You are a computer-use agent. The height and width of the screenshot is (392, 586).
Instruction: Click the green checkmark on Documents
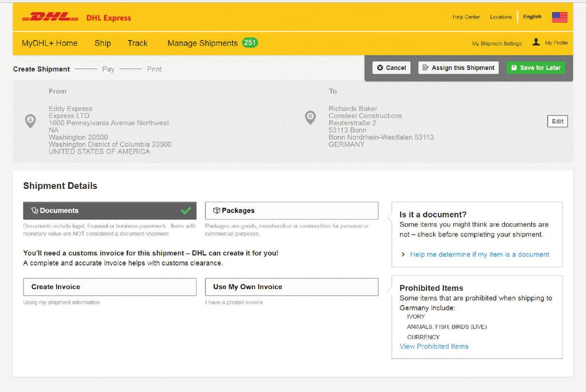(186, 211)
